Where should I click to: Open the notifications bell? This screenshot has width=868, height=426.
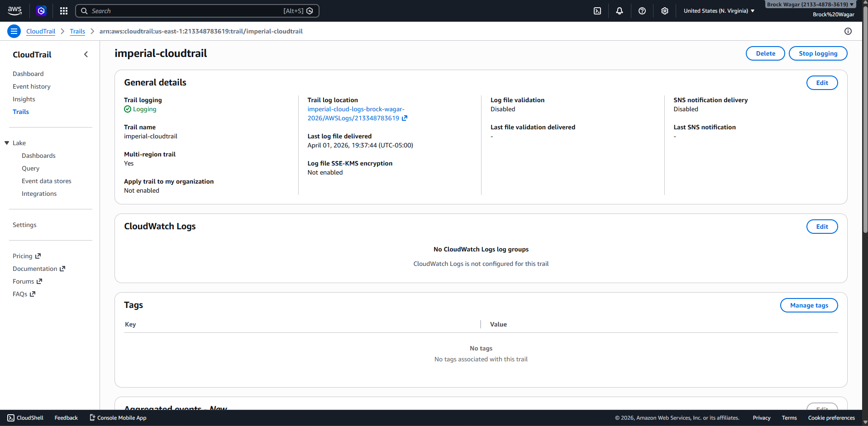619,10
